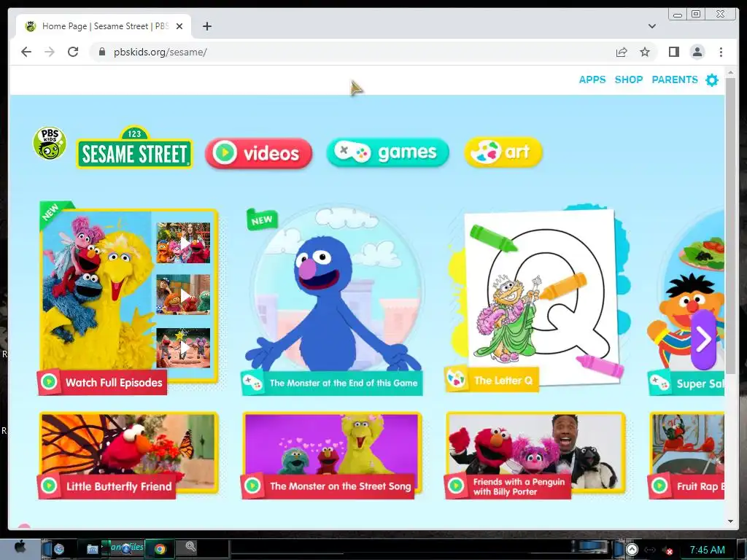Play the bottom small video thumbnail in Full Episodes
Screen dimensions: 747x560
183,348
